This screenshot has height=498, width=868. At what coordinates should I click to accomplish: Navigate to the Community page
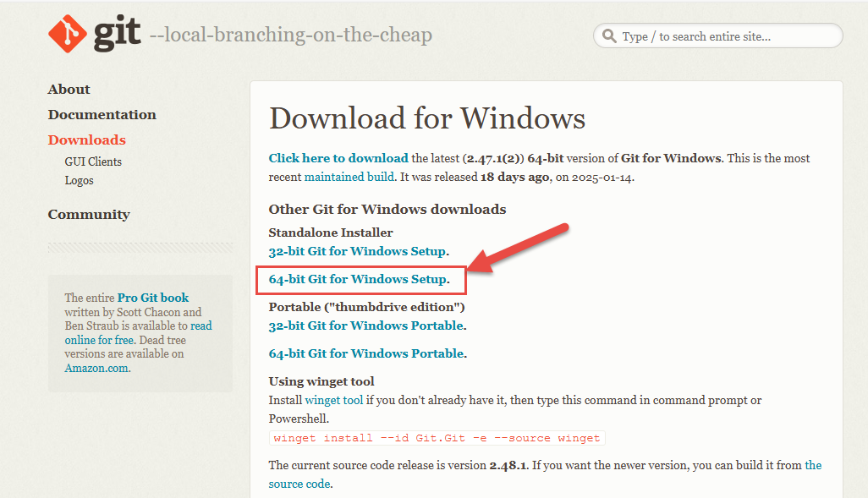click(89, 215)
